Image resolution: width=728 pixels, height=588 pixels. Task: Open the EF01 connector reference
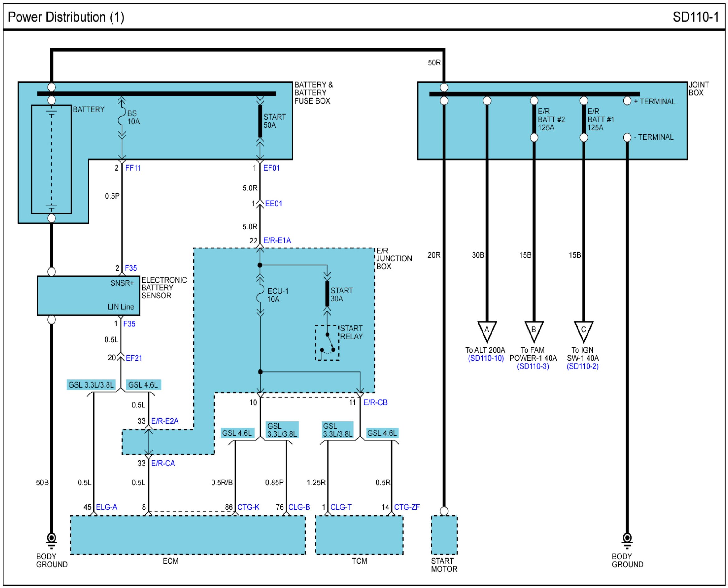coord(271,168)
